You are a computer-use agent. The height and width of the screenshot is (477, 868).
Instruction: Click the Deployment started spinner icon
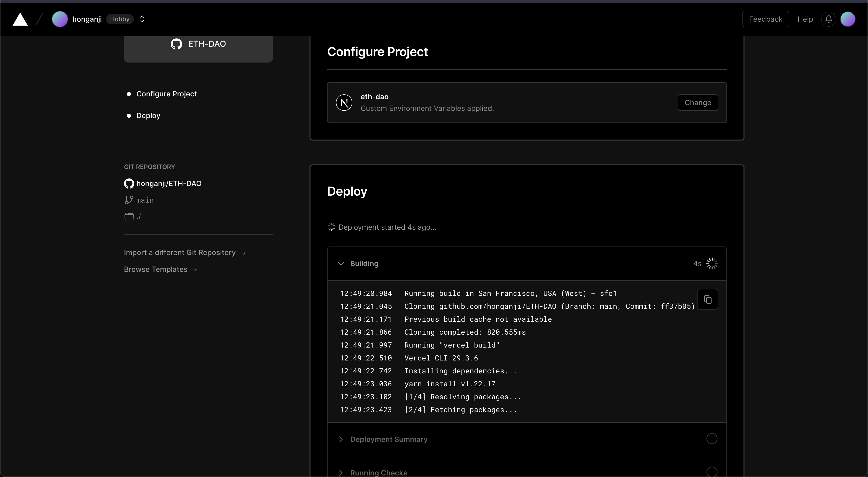coord(331,227)
